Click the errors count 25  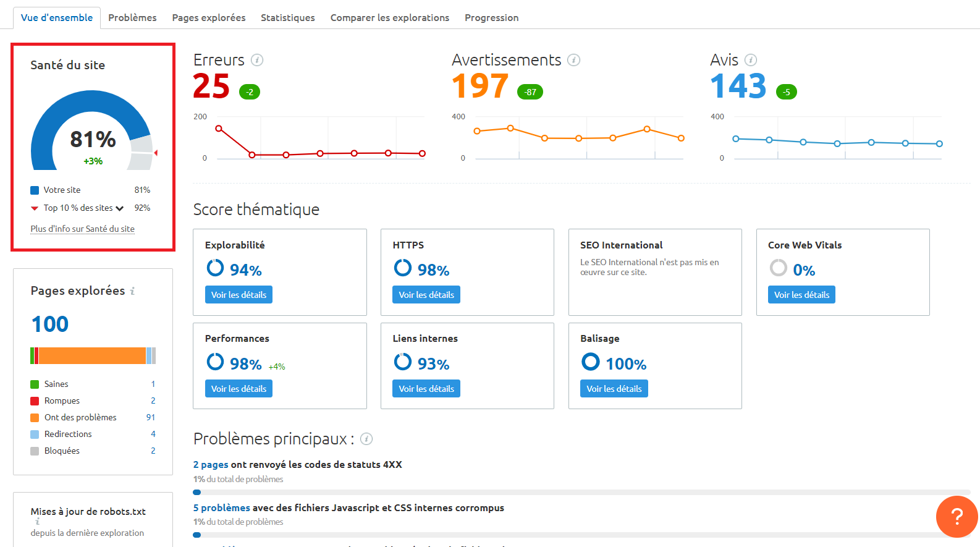tap(211, 86)
